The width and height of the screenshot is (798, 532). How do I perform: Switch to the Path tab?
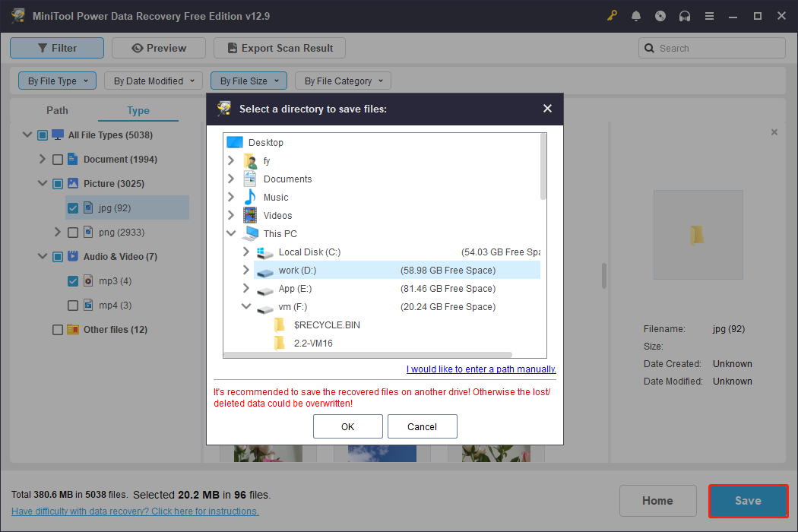pyautogui.click(x=57, y=110)
